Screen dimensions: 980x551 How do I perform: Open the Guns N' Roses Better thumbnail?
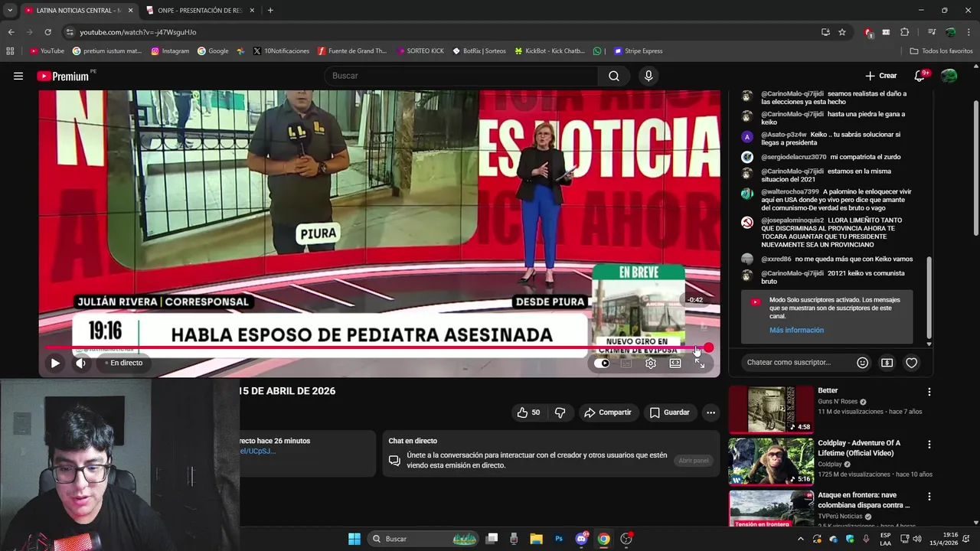[771, 409]
